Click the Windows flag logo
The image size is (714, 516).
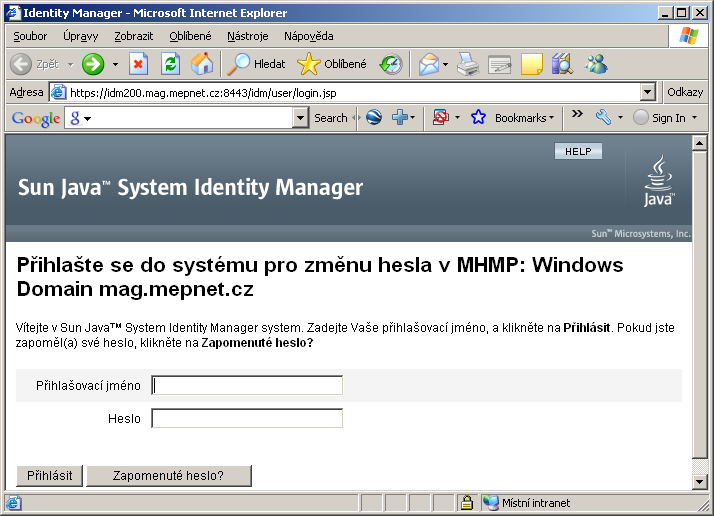coord(688,36)
